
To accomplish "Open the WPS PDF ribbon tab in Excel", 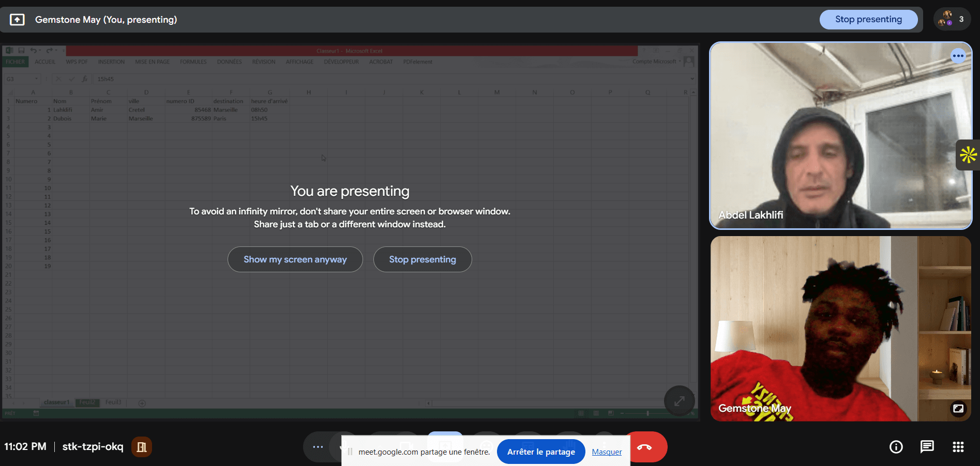I will [77, 62].
